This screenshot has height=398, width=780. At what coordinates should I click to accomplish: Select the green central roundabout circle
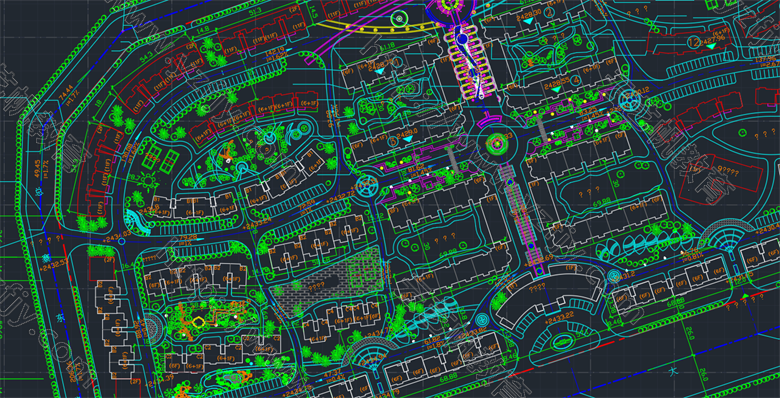tap(497, 144)
